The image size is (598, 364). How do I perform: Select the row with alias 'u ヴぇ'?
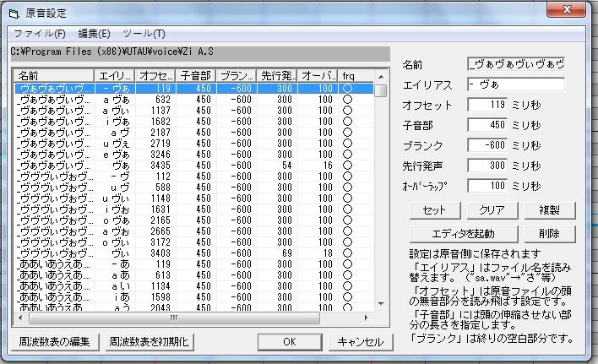tap(194, 144)
